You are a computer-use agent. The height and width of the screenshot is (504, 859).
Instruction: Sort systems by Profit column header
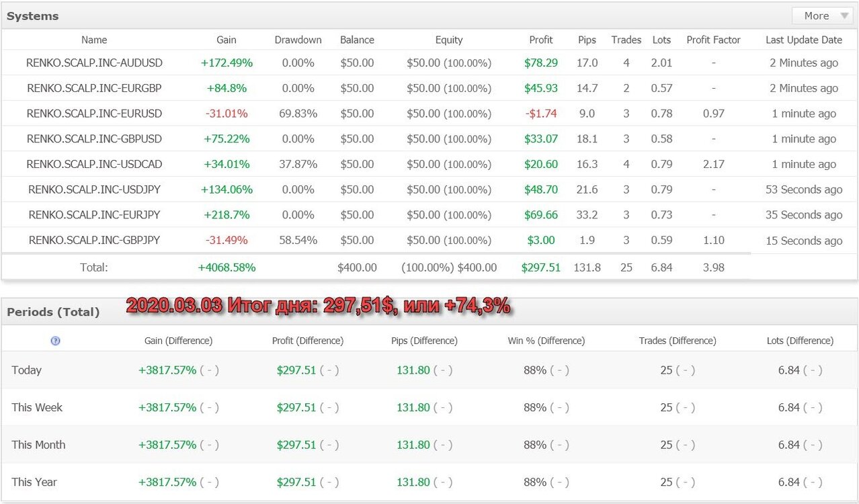[541, 40]
